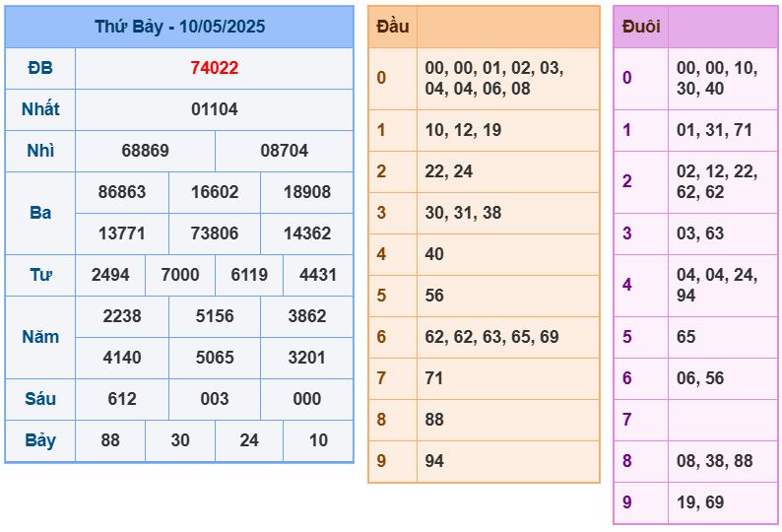Select Đuôi row 3 values "03, 63"

(x=700, y=233)
